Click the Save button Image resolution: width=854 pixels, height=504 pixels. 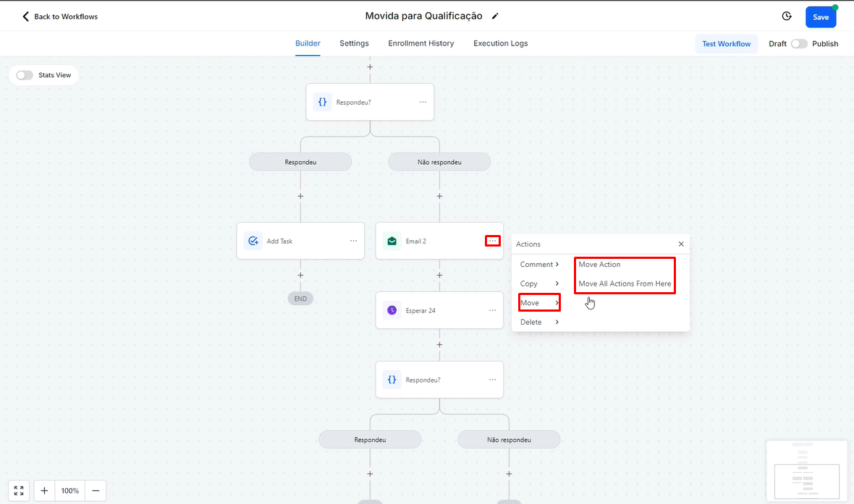point(821,17)
